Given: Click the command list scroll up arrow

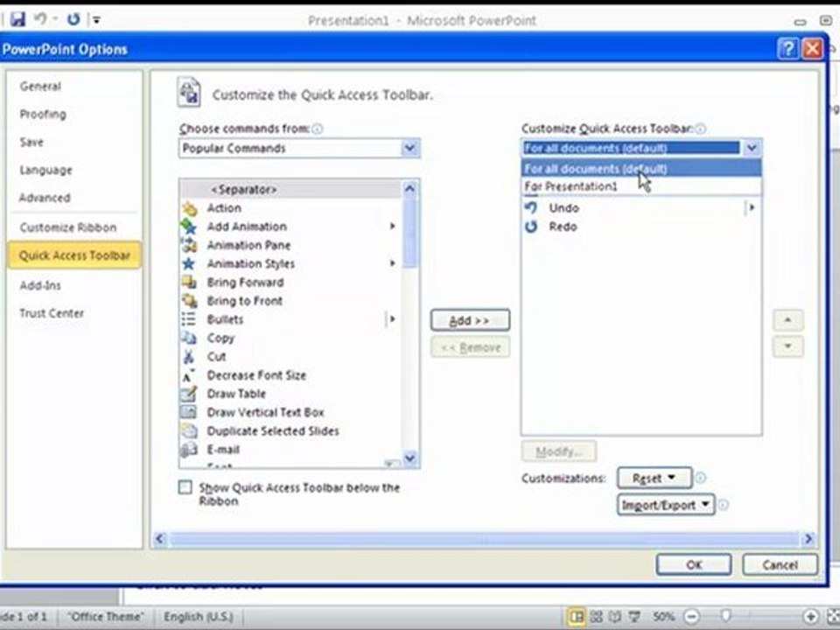Looking at the screenshot, I should [409, 189].
